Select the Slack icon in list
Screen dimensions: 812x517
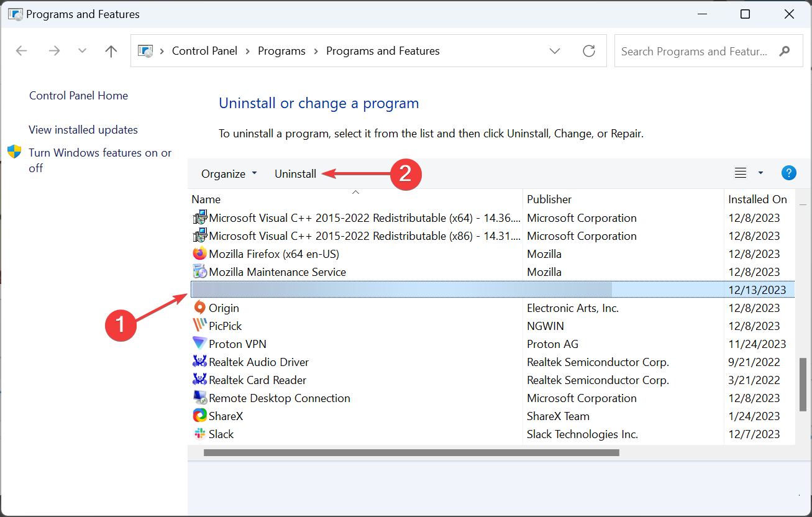tap(199, 434)
